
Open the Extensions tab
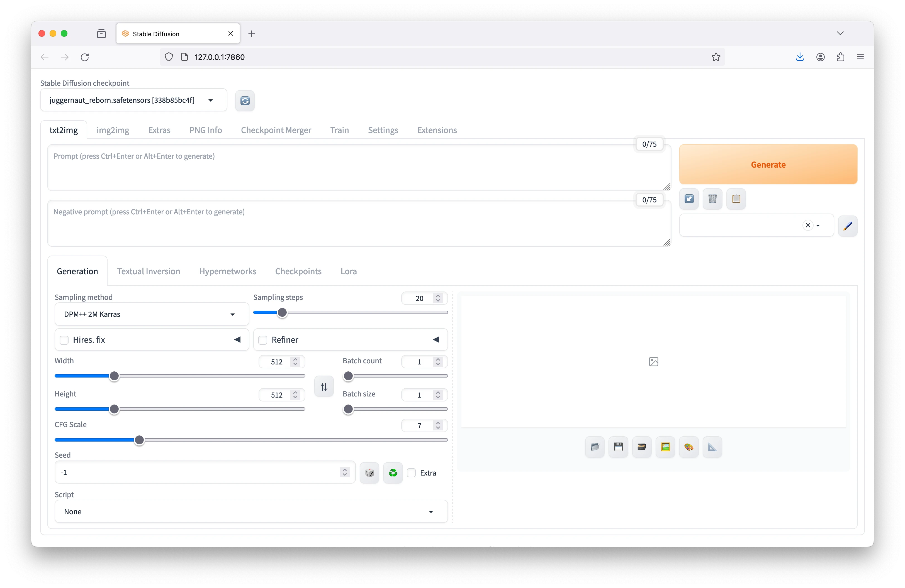pos(437,130)
